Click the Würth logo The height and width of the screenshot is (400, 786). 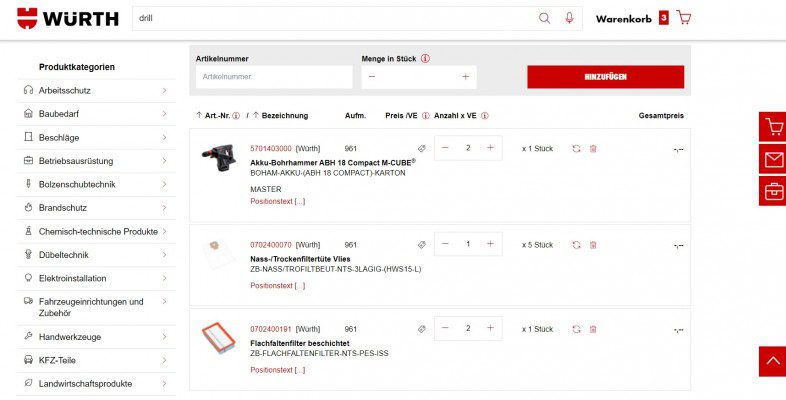(68, 19)
